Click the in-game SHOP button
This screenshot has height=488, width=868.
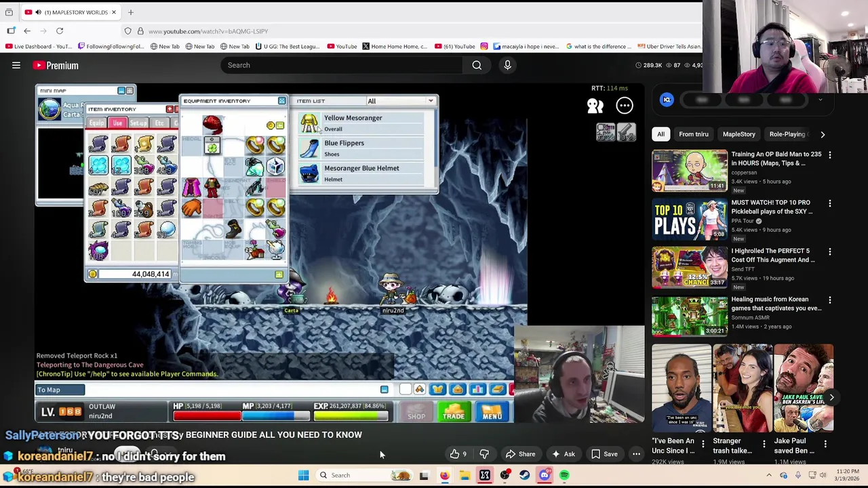pyautogui.click(x=416, y=413)
